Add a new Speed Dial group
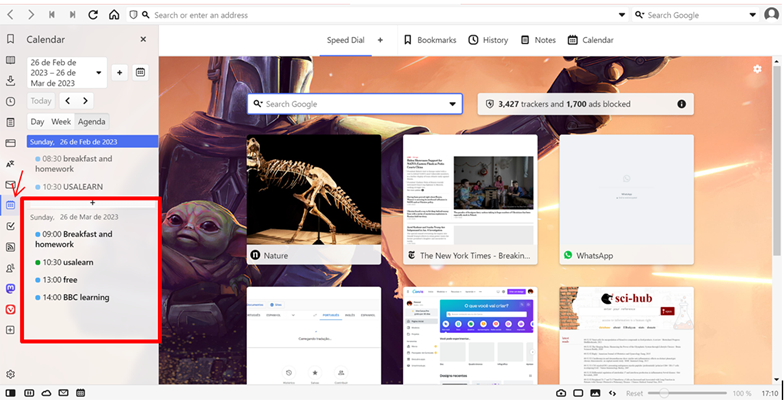784x400 pixels. (380, 40)
